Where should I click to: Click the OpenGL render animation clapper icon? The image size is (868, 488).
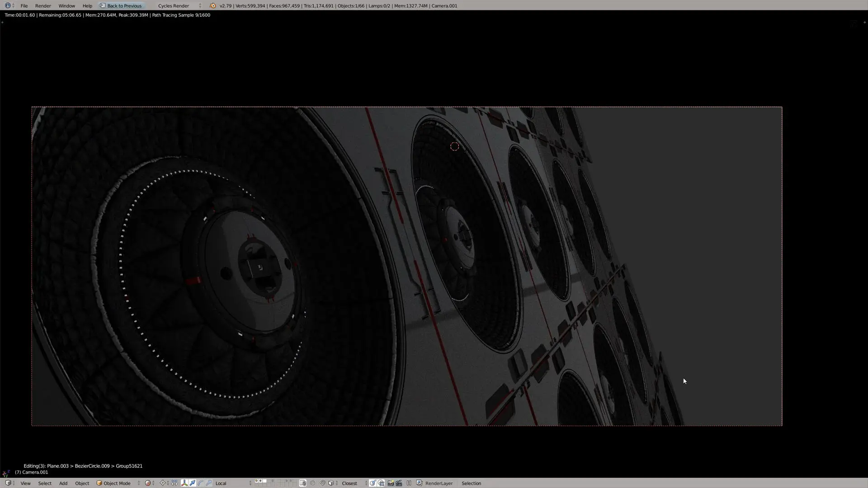399,483
